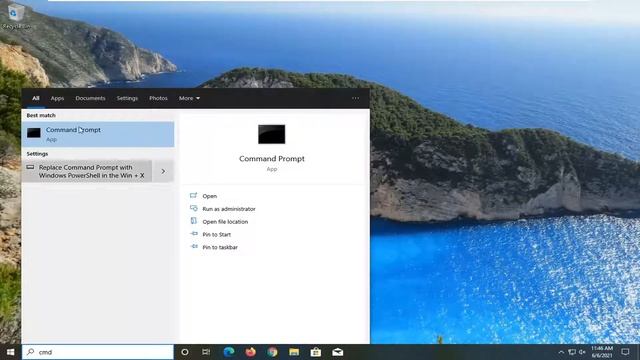Choose Open file location
The width and height of the screenshot is (640, 360).
225,222
